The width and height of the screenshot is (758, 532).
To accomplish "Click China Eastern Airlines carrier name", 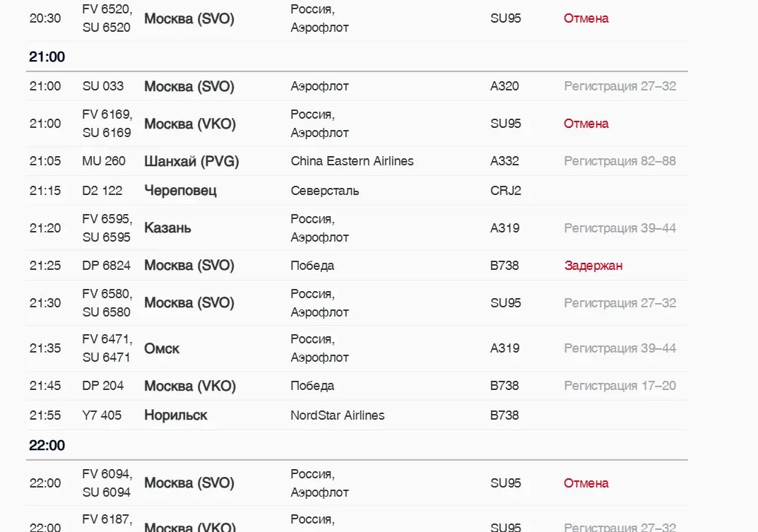I will point(352,161).
